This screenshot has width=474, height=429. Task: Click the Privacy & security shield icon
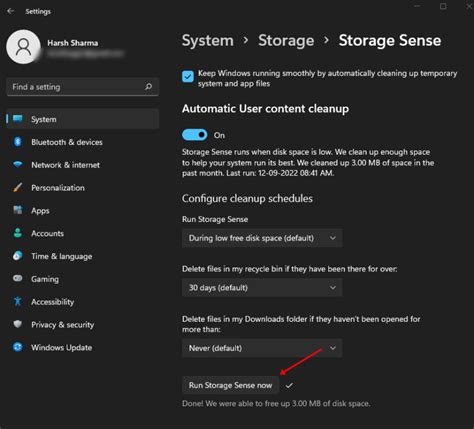(18, 324)
